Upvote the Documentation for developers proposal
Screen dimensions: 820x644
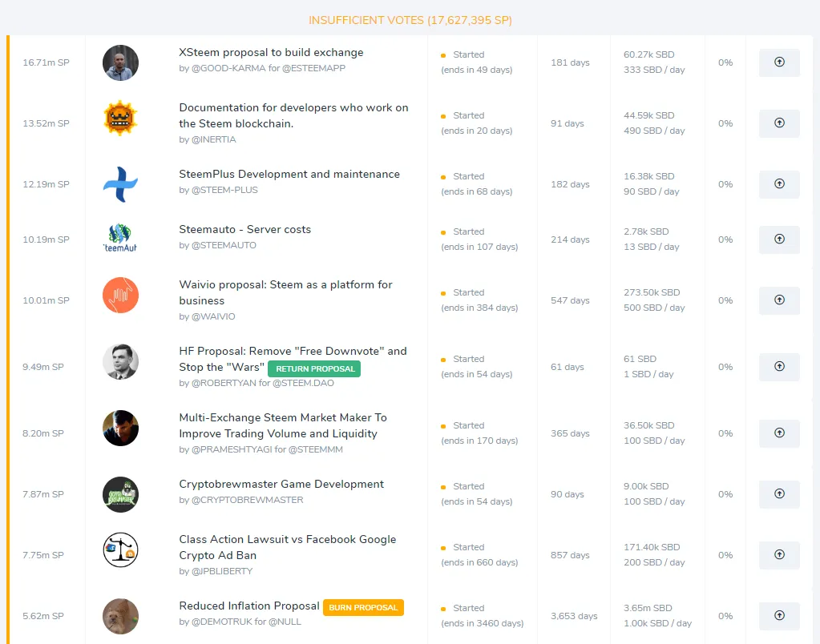pyautogui.click(x=779, y=123)
